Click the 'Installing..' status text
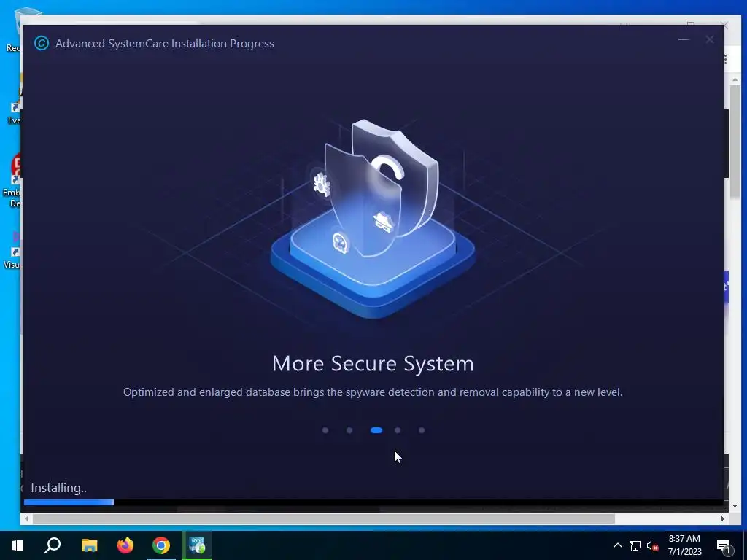This screenshot has height=560, width=747. click(58, 488)
